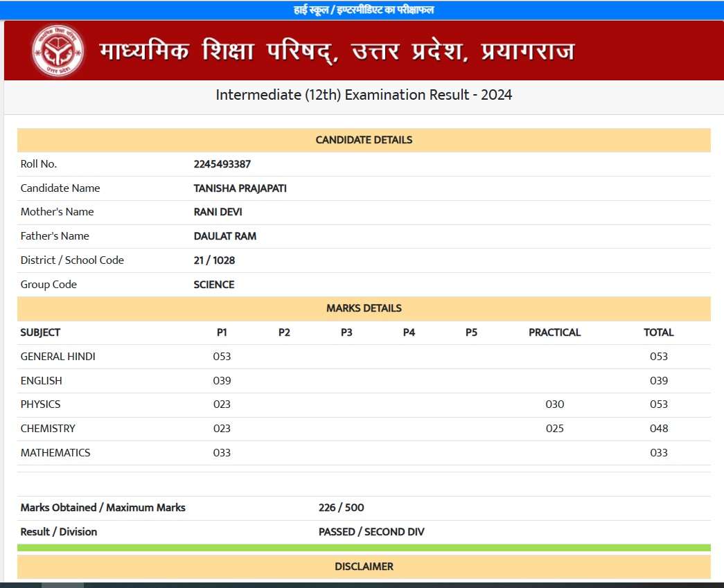Click Mathematics's total 033
The width and height of the screenshot is (724, 588).
tap(659, 453)
